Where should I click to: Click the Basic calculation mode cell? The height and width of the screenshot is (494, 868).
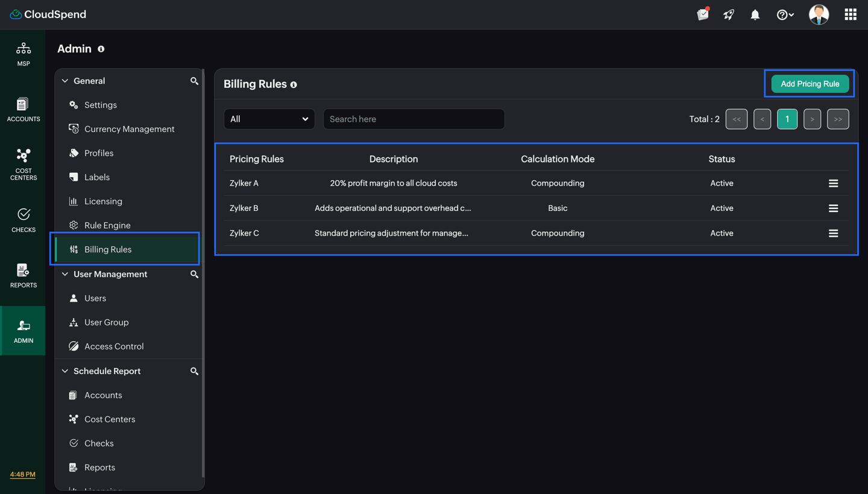(558, 208)
